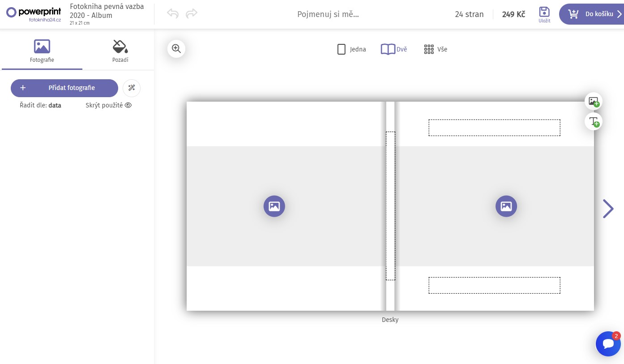624x364 pixels.
Task: Click the powerprint fotokniha24.cz logo
Action: [x=34, y=14]
